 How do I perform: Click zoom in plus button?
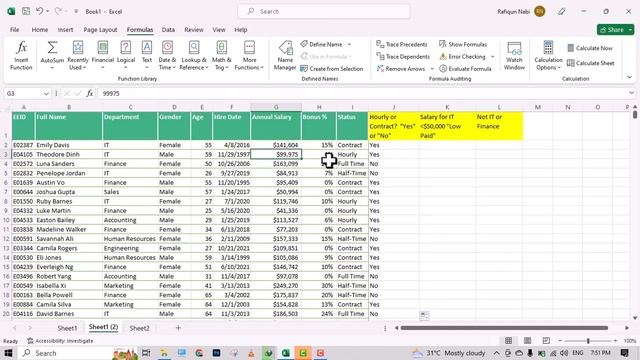coord(615,340)
